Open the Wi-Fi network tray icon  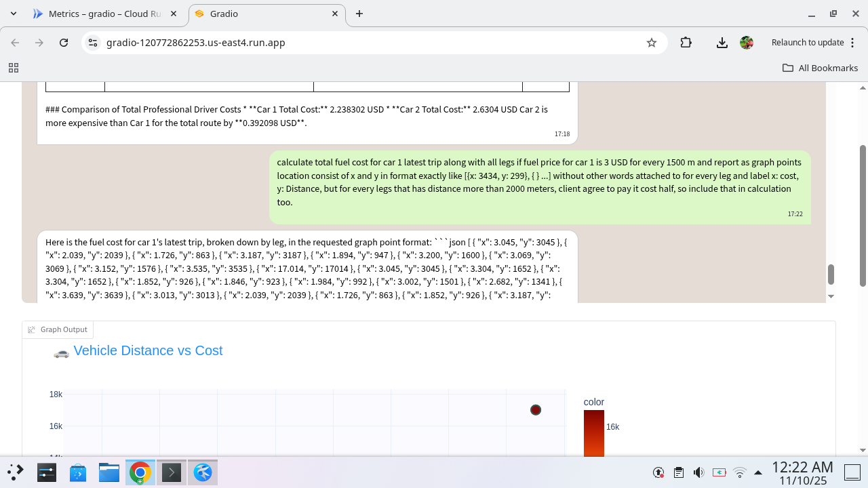tap(740, 472)
